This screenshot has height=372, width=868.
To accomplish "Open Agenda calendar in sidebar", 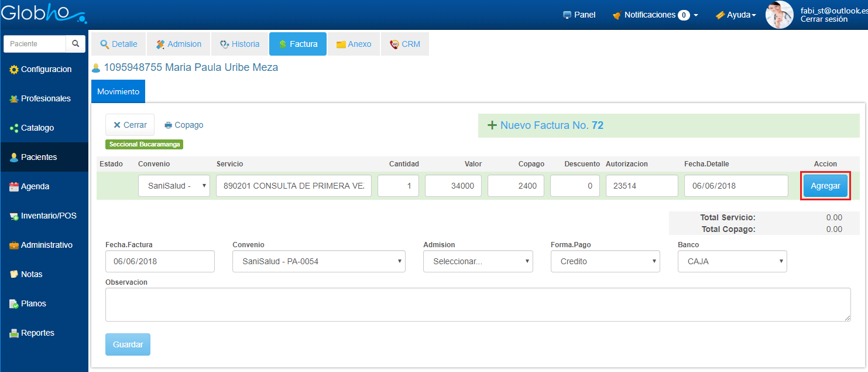I will pyautogui.click(x=34, y=186).
